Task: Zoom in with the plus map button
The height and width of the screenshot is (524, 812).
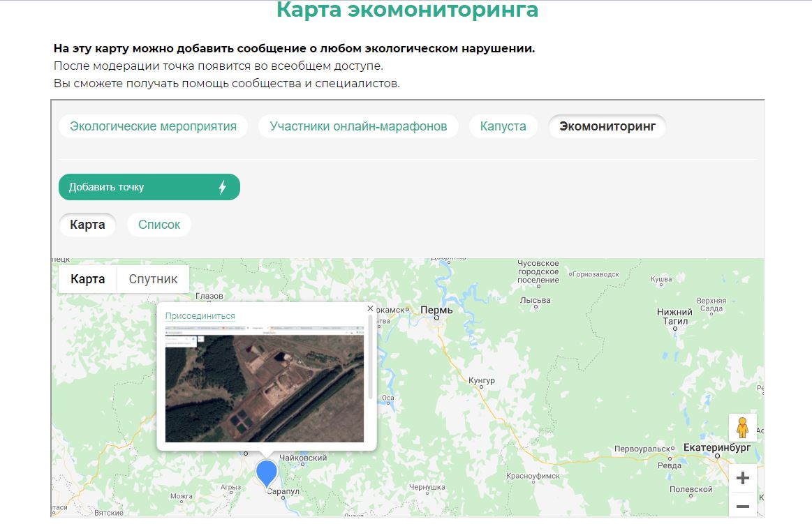Action: [x=743, y=478]
